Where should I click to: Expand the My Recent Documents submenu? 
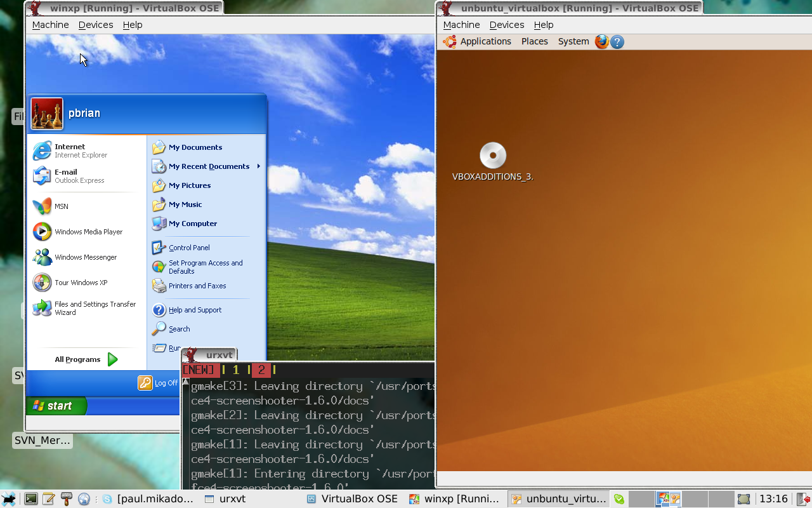tap(209, 166)
